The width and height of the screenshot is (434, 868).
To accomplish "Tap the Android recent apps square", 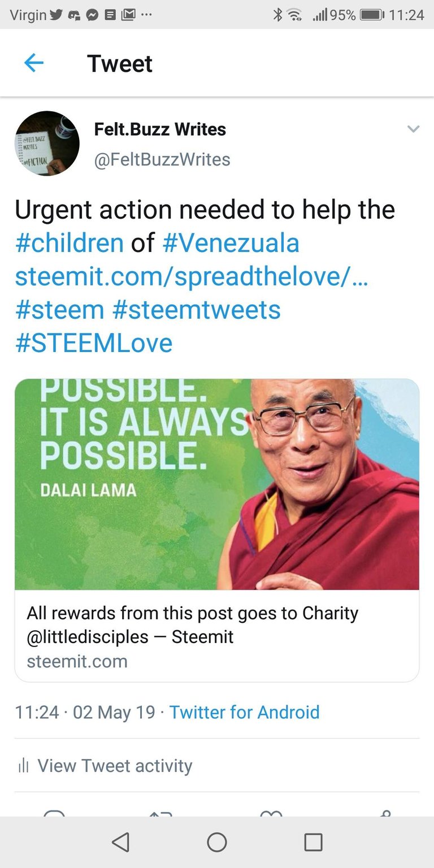I will [313, 842].
